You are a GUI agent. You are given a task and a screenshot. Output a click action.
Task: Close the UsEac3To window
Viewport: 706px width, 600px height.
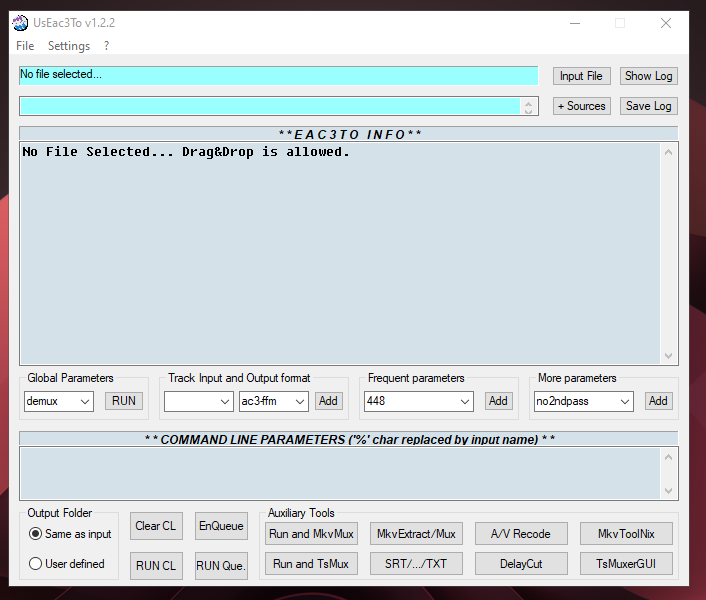[666, 23]
